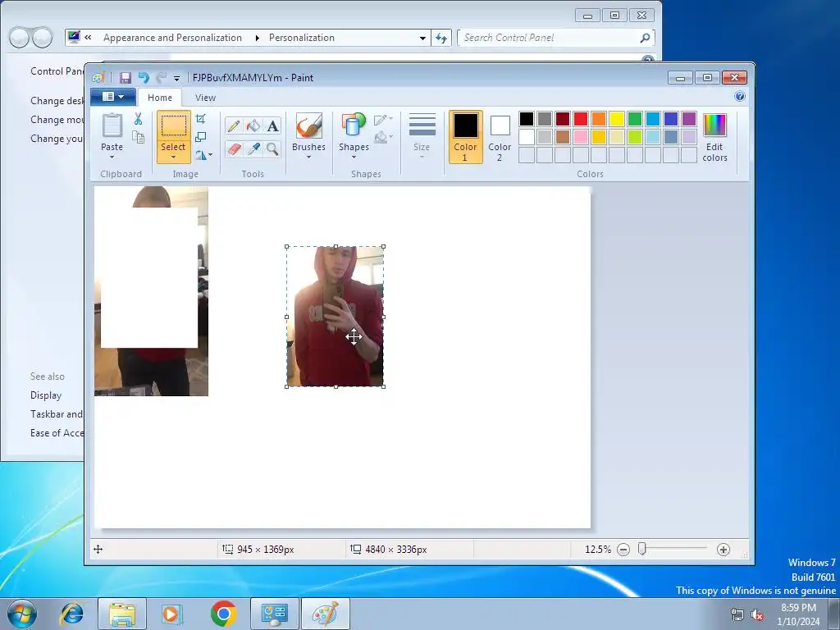Click the selected pasted photo on canvas

pos(336,317)
